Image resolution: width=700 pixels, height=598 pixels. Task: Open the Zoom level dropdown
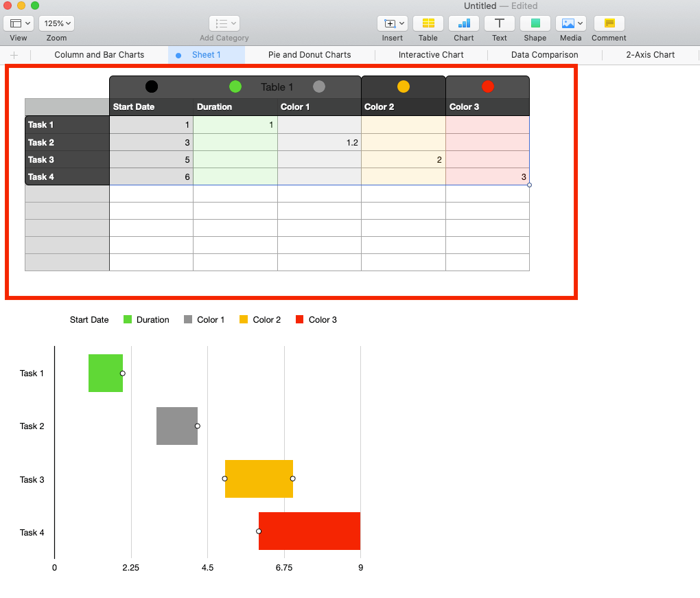(x=56, y=23)
